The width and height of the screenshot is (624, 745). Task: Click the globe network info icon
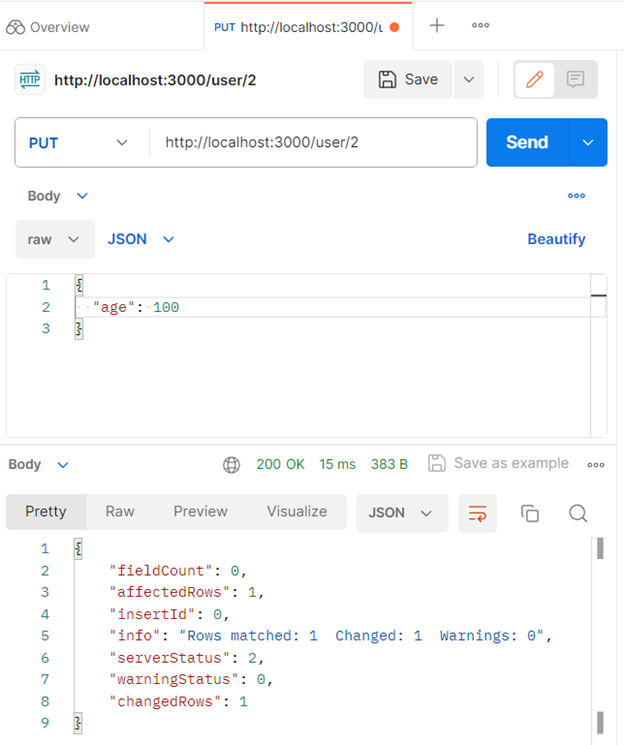[x=232, y=464]
